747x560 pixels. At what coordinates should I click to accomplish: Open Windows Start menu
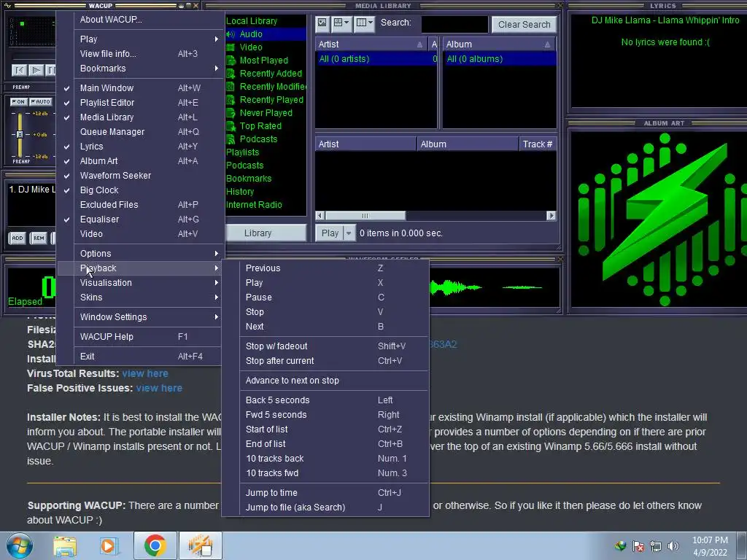(19, 545)
